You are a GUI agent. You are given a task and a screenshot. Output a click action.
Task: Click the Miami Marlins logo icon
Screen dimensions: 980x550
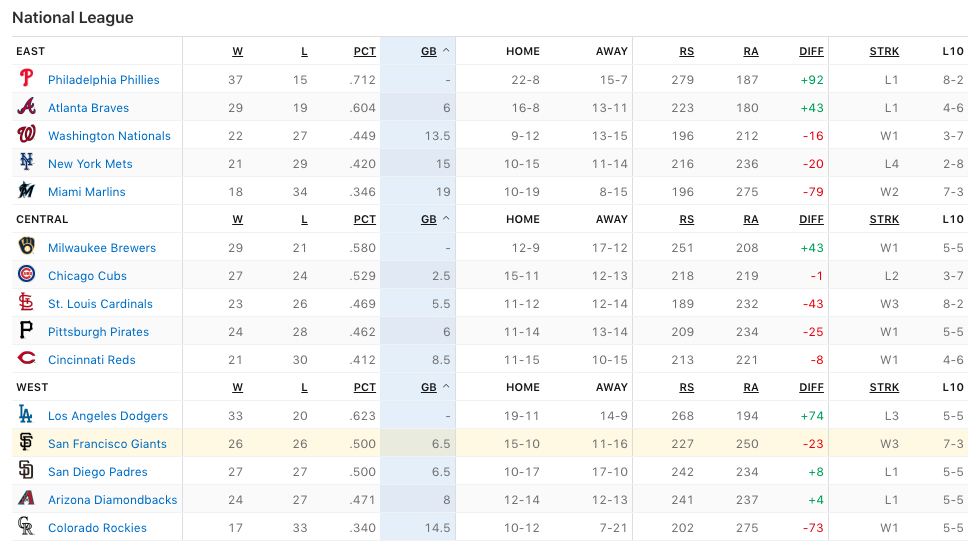[x=26, y=191]
